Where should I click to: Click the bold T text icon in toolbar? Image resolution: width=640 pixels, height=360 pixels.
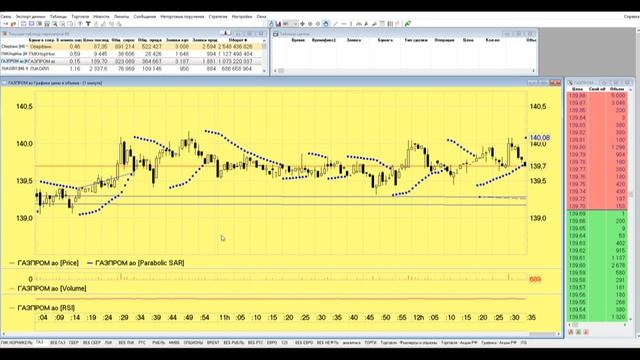click(x=88, y=24)
